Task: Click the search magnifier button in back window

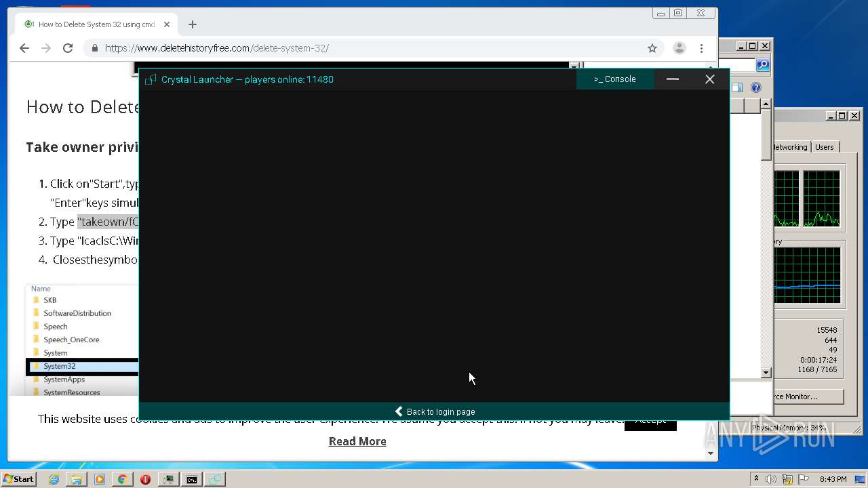Action: pyautogui.click(x=763, y=65)
